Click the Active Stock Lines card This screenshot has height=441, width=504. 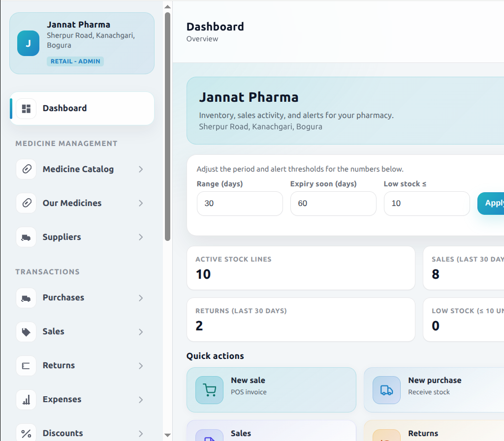point(301,268)
